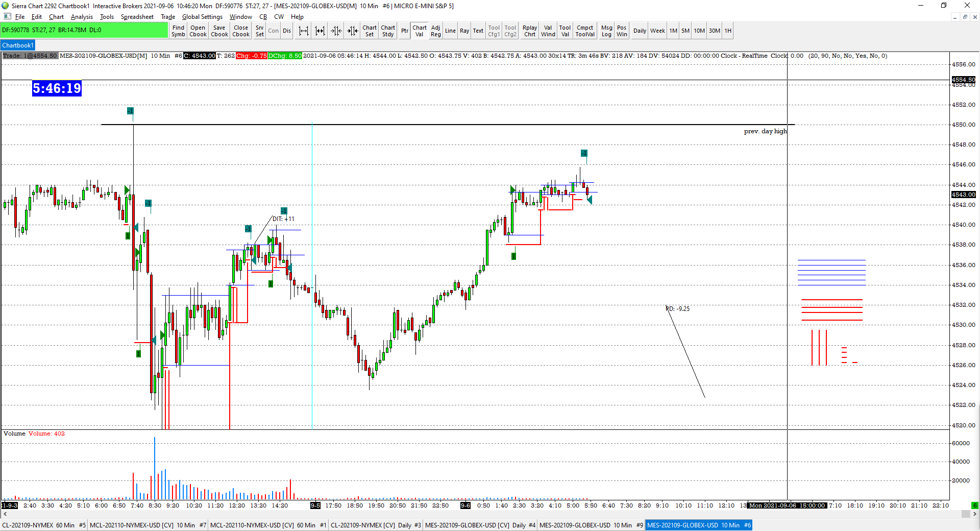Switch chart to Week timeframe
The width and height of the screenshot is (980, 531).
[x=657, y=31]
